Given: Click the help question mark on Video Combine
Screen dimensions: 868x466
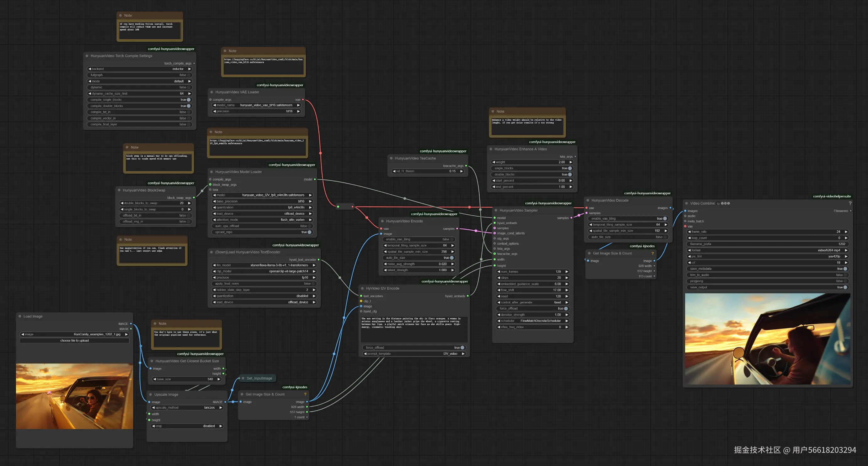Looking at the screenshot, I should pos(850,203).
